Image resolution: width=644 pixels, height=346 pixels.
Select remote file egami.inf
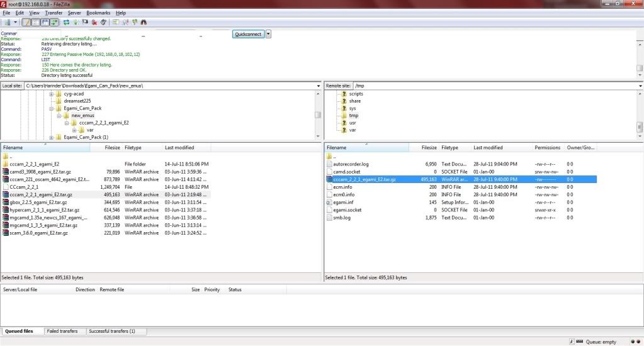(343, 203)
